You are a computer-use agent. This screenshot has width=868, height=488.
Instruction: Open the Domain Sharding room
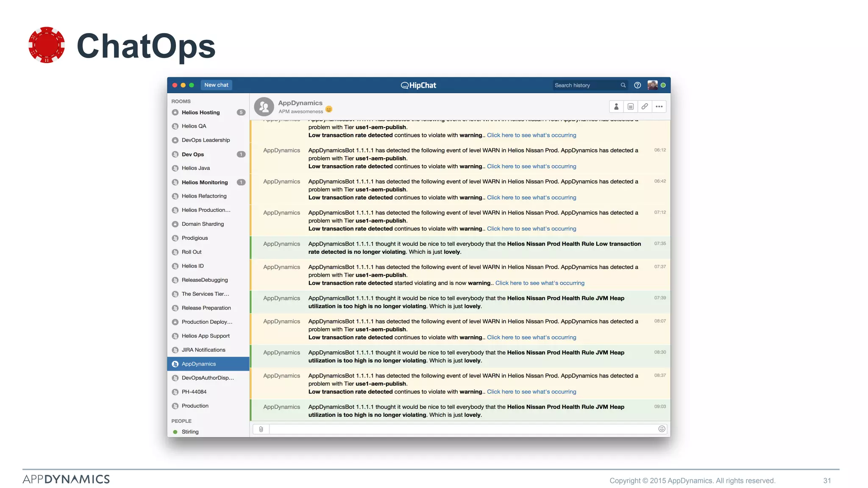[x=208, y=224]
